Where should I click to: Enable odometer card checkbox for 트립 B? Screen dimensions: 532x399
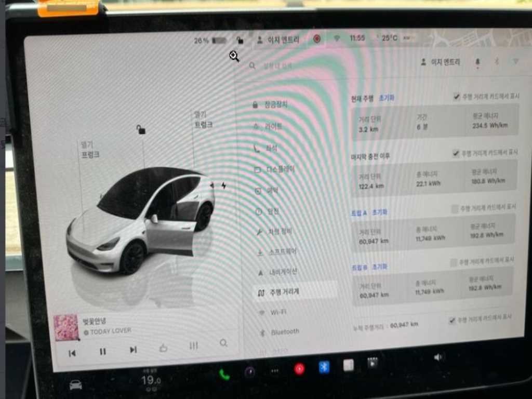[x=453, y=262]
